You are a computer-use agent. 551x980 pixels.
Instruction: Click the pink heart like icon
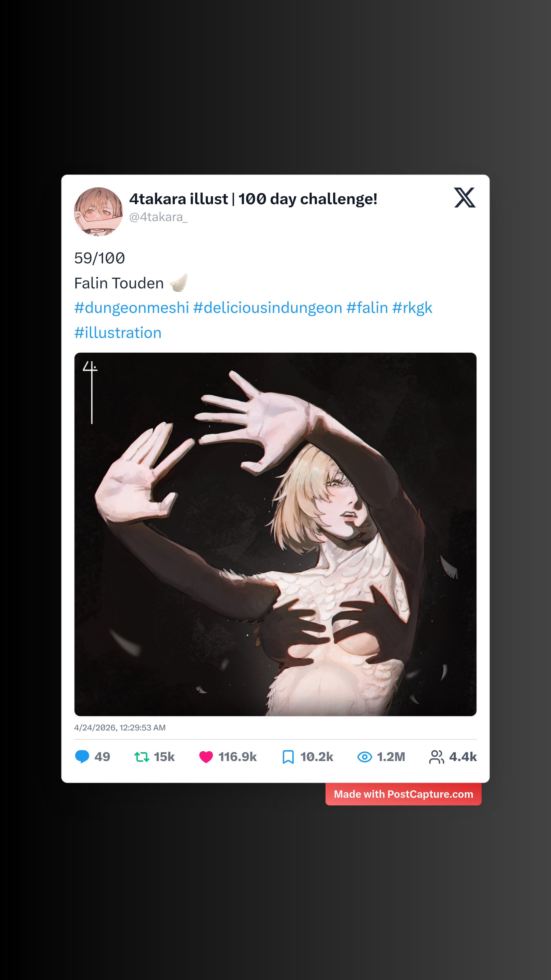(x=206, y=757)
